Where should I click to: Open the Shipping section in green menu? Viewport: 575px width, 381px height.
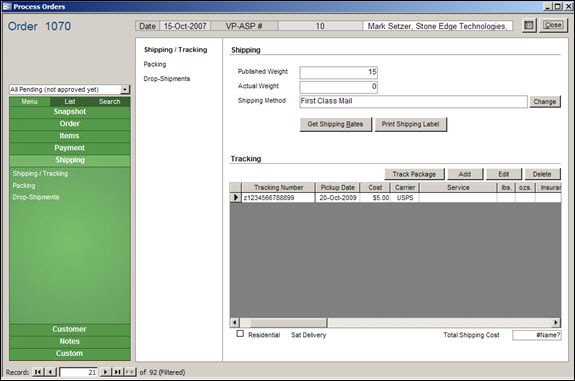point(70,160)
